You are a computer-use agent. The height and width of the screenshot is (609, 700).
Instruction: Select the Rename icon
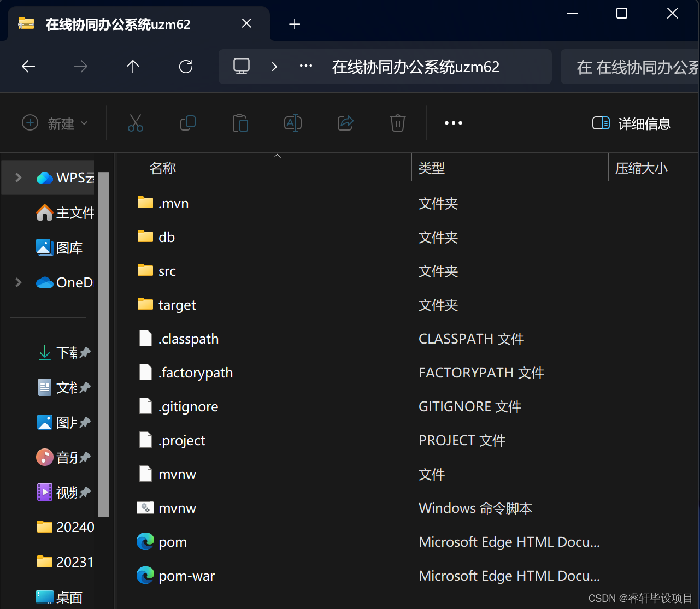click(293, 123)
